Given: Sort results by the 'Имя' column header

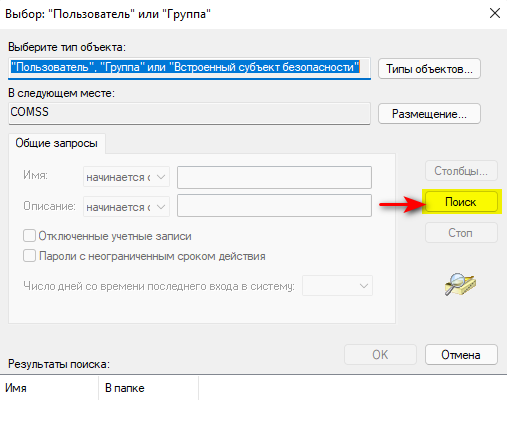Looking at the screenshot, I should 50,388.
